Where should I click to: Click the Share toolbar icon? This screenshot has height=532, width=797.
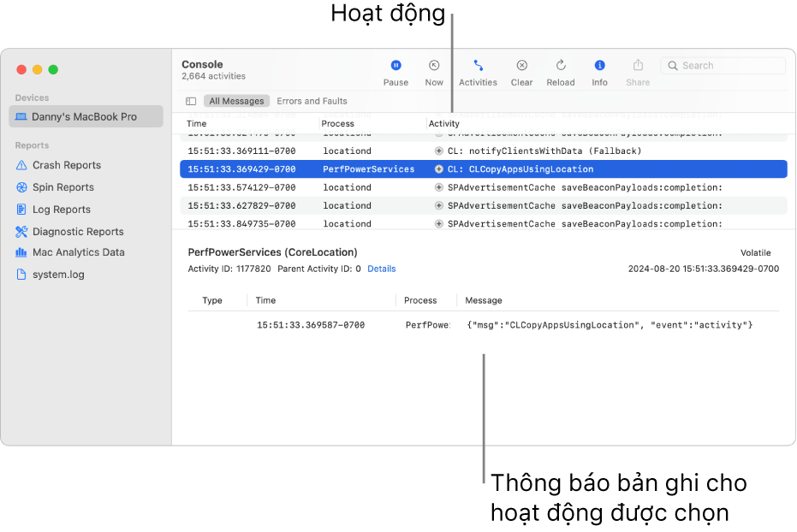pyautogui.click(x=638, y=66)
